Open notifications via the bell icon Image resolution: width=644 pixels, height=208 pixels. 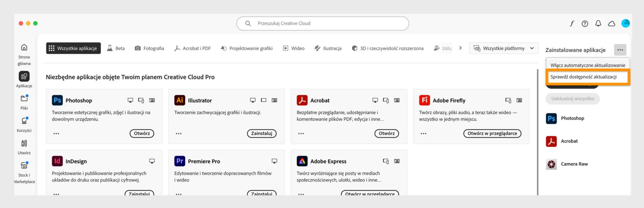(598, 23)
